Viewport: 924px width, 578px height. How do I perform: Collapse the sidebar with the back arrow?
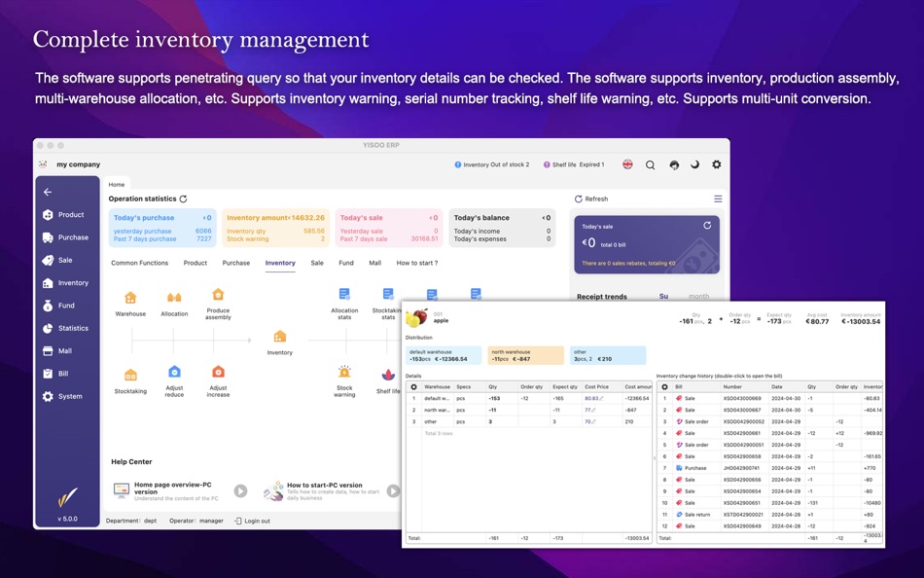pyautogui.click(x=48, y=192)
